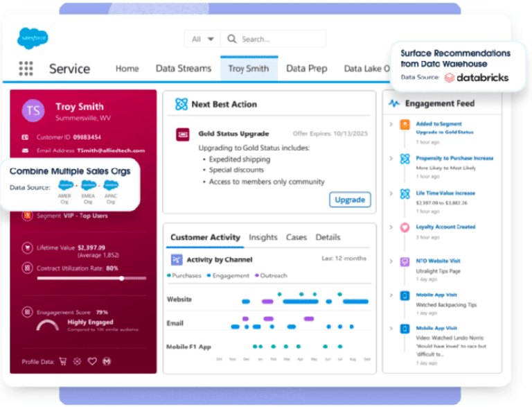Click the TSmith@alliedtech.com email address
The width and height of the screenshot is (532, 407).
[x=111, y=150]
